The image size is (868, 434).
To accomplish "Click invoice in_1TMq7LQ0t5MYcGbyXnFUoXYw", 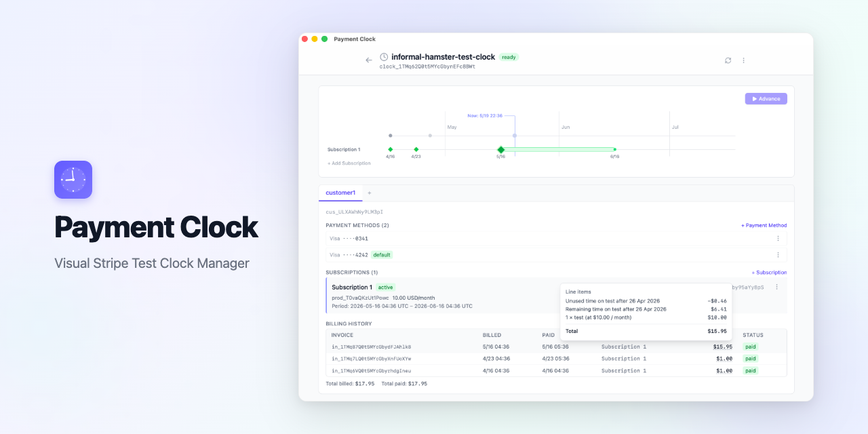I will click(371, 359).
